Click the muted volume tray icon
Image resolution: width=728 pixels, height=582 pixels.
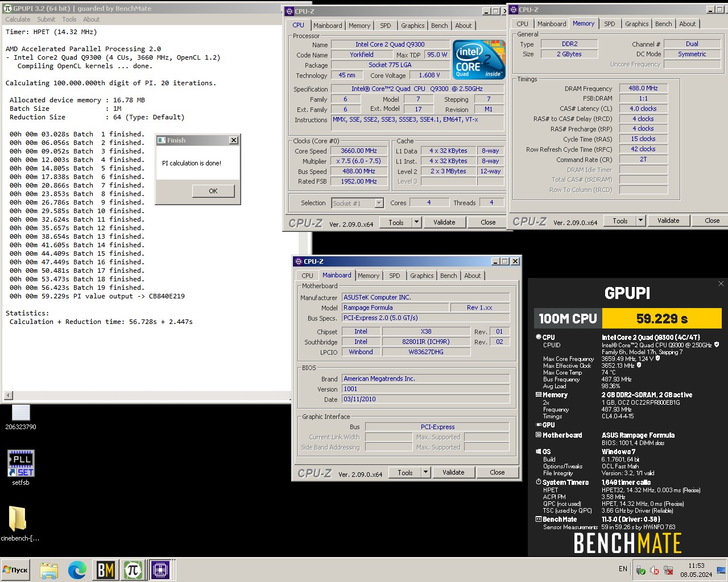[x=655, y=570]
